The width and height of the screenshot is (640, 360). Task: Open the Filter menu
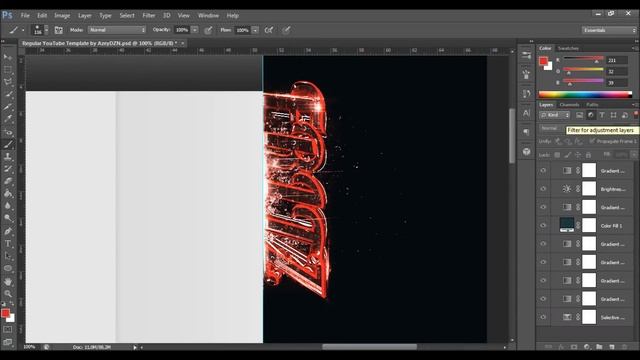[x=149, y=16]
